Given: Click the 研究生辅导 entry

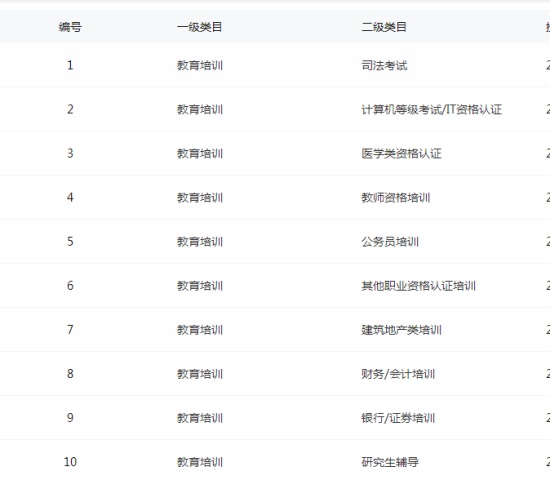Looking at the screenshot, I should coord(390,462).
